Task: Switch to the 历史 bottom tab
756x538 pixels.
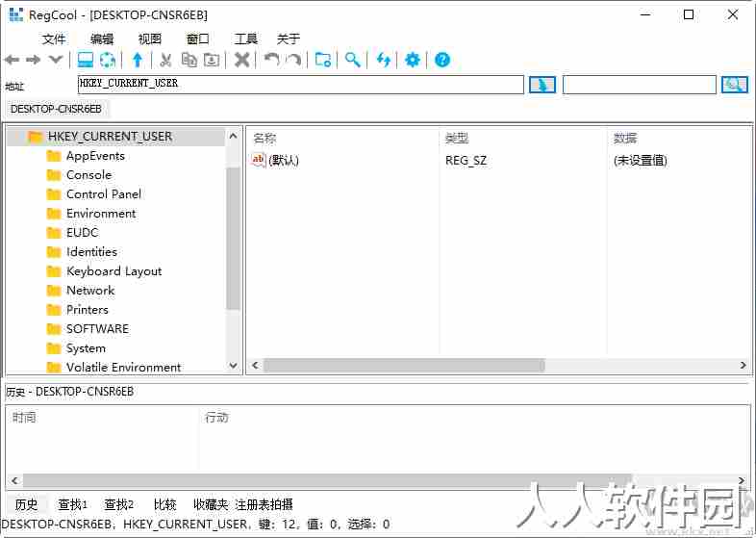Action: coord(27,504)
